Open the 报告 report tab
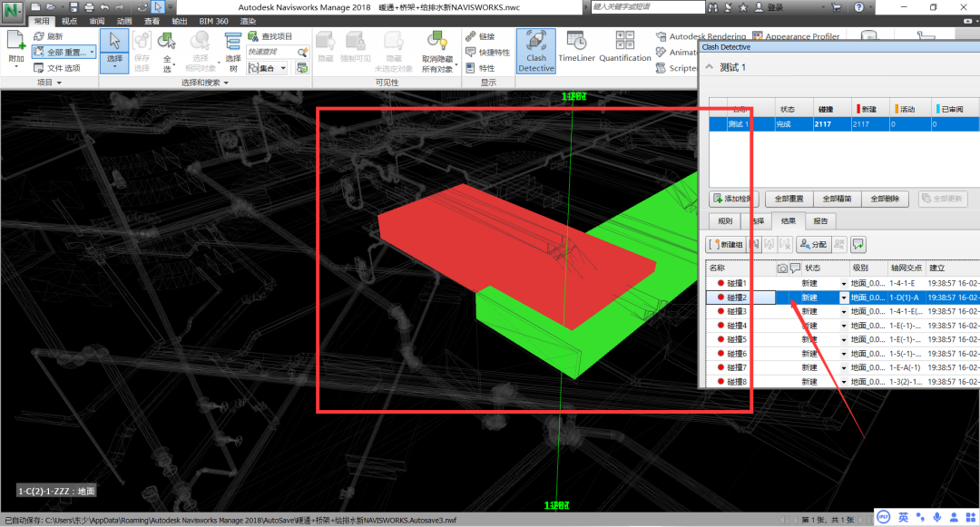980x527 pixels. coord(820,221)
